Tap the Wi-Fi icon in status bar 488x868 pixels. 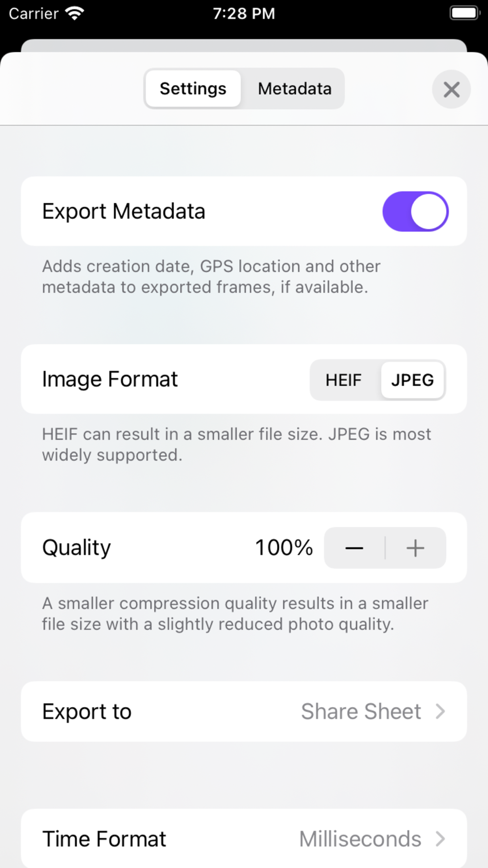[75, 13]
